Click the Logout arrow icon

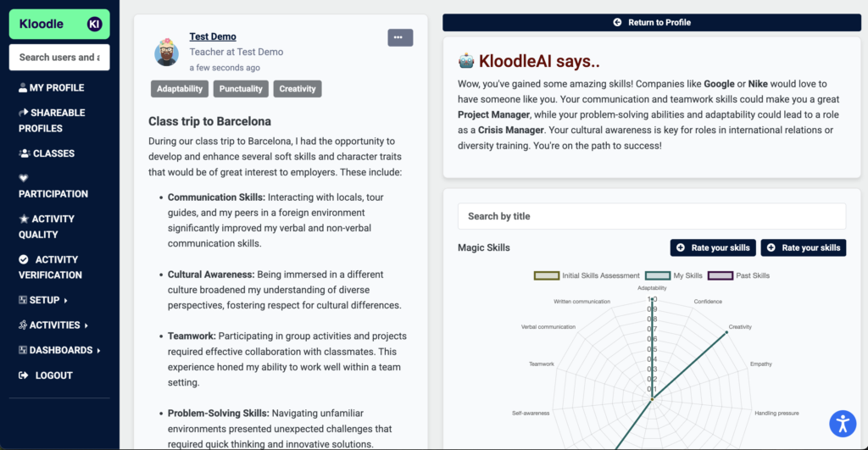click(x=23, y=375)
